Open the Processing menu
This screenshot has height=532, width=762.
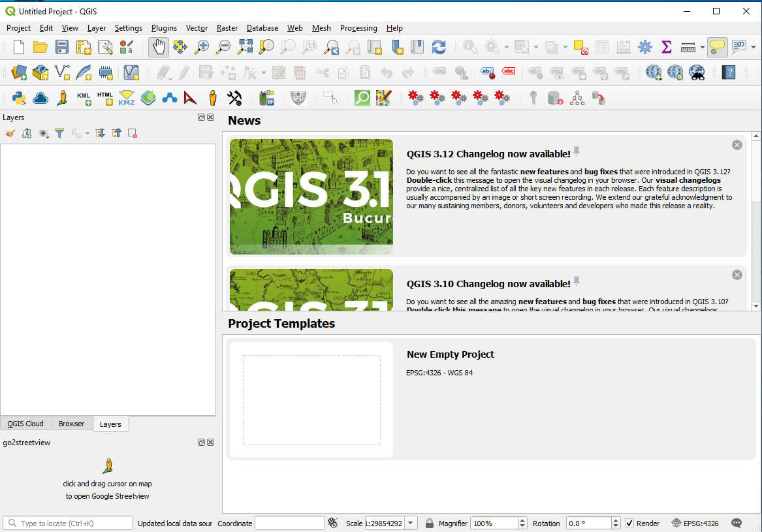[x=358, y=28]
